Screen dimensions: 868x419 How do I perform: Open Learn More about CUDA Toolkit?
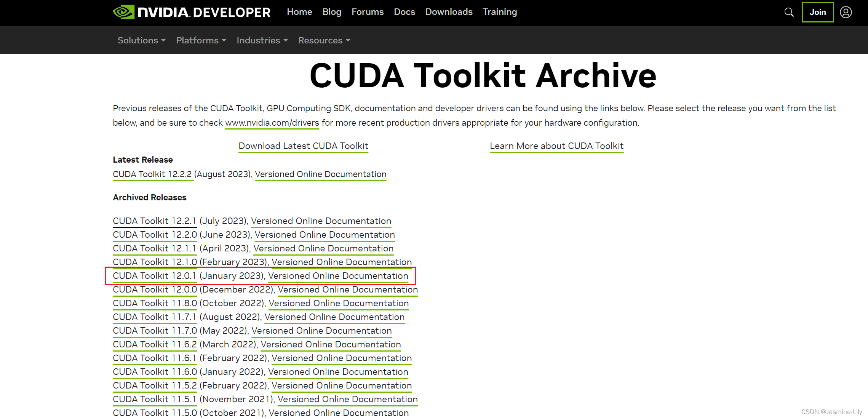(x=556, y=146)
